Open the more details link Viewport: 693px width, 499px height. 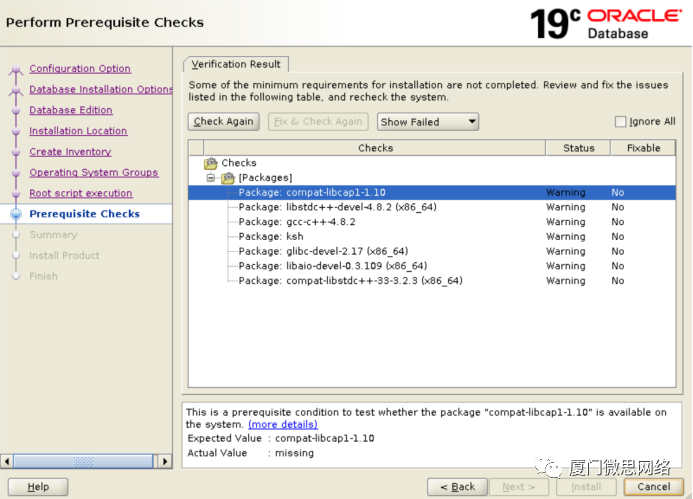click(x=283, y=425)
